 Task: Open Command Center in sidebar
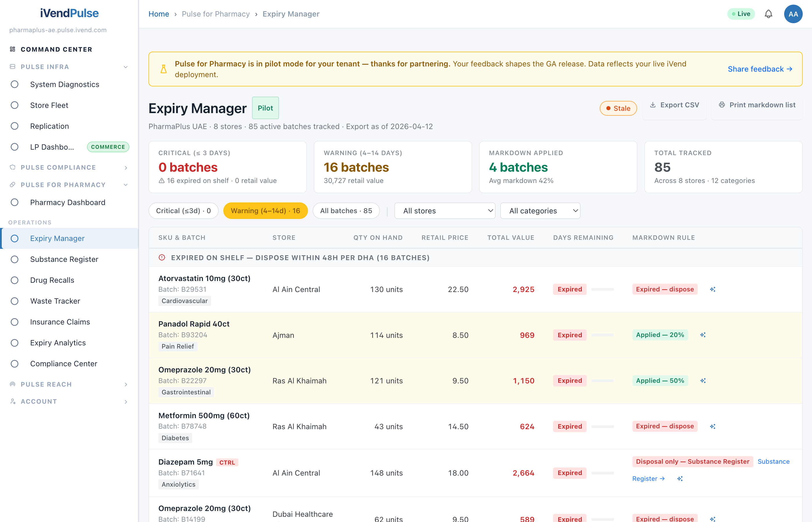tap(56, 50)
